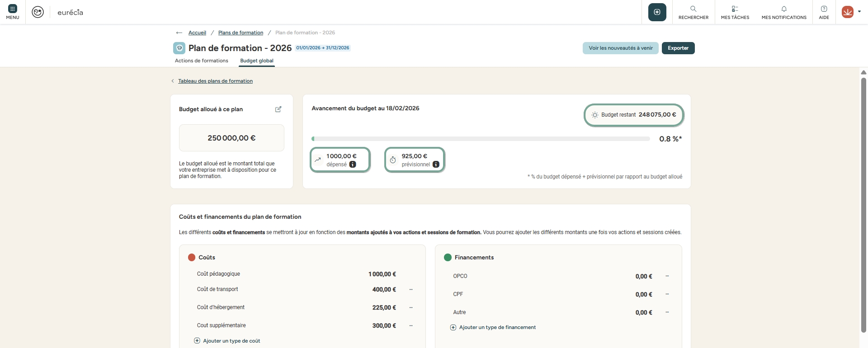Open user avatar profile dropdown

[851, 12]
